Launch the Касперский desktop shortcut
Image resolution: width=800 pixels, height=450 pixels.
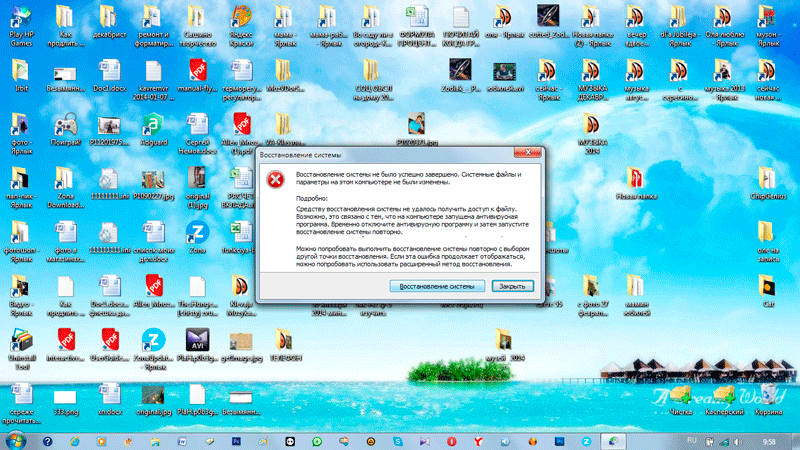(x=726, y=394)
